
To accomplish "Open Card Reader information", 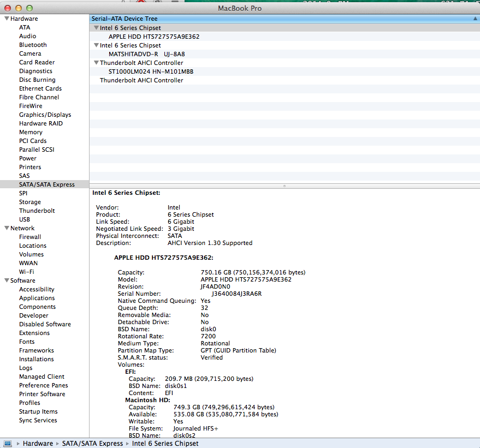I will 37,62.
